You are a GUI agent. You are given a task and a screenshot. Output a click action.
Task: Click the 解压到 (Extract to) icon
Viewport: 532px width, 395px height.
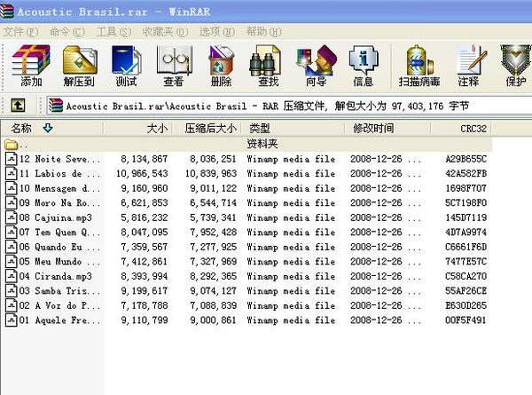pos(80,66)
